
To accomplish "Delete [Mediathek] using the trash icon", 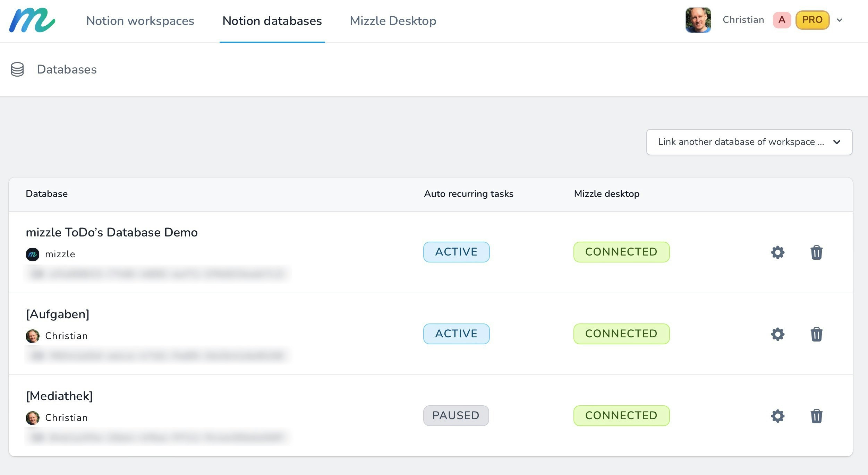I will coord(817,416).
